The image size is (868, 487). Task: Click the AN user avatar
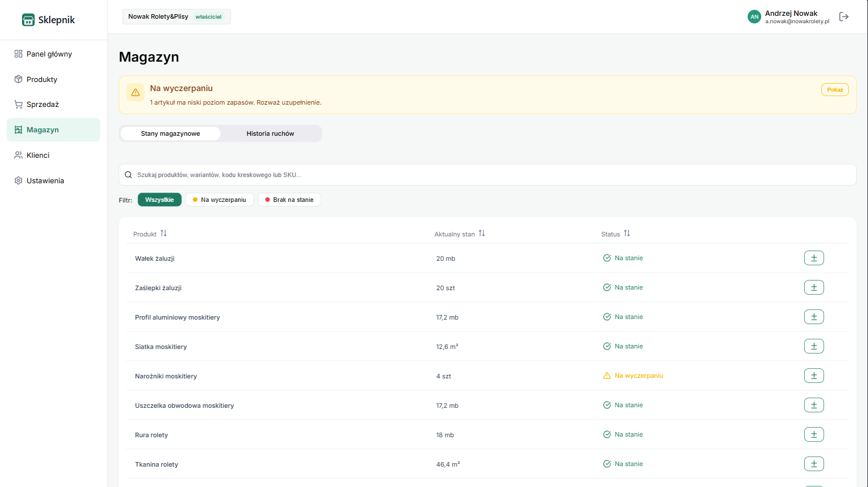click(754, 17)
